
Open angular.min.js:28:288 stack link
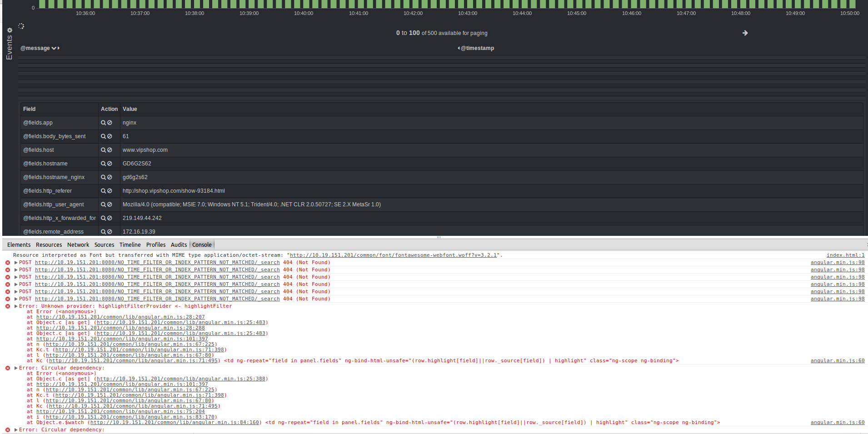[120, 328]
